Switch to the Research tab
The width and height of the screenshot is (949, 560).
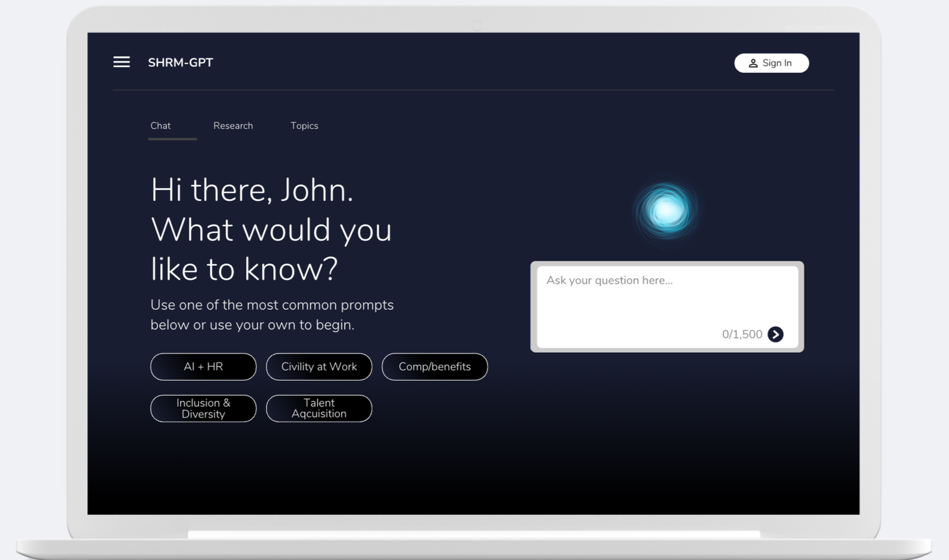[233, 125]
